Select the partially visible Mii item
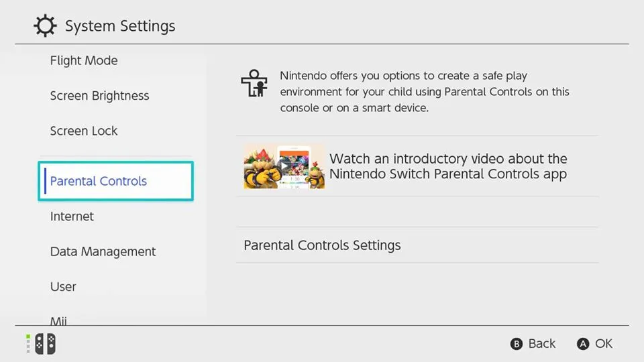The height and width of the screenshot is (362, 644). click(x=58, y=320)
